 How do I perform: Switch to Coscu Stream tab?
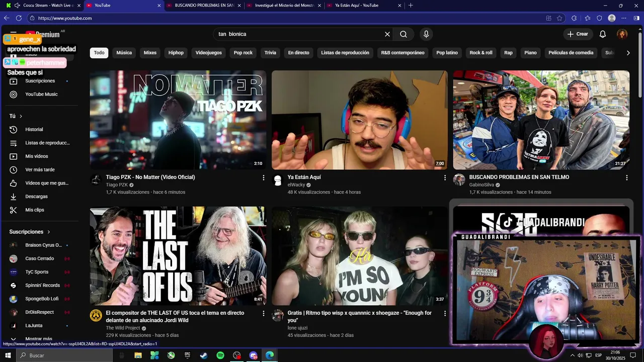(x=44, y=6)
